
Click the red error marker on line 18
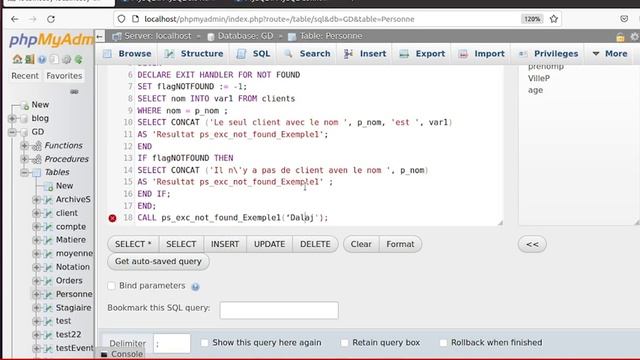tap(113, 218)
